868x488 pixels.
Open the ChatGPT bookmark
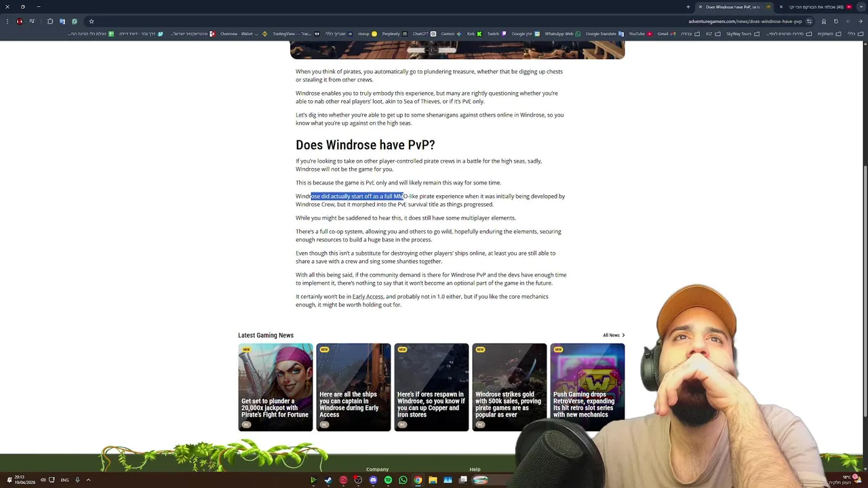coord(423,34)
